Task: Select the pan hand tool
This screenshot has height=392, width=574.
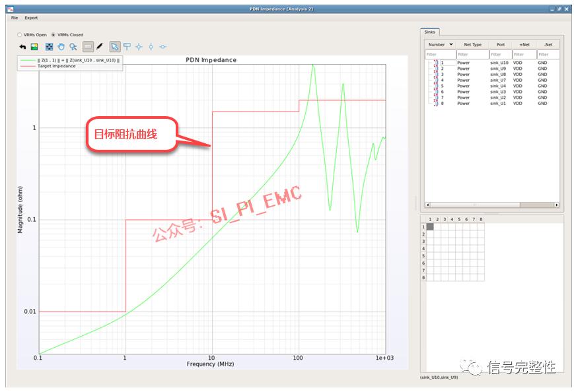Action: (61, 47)
